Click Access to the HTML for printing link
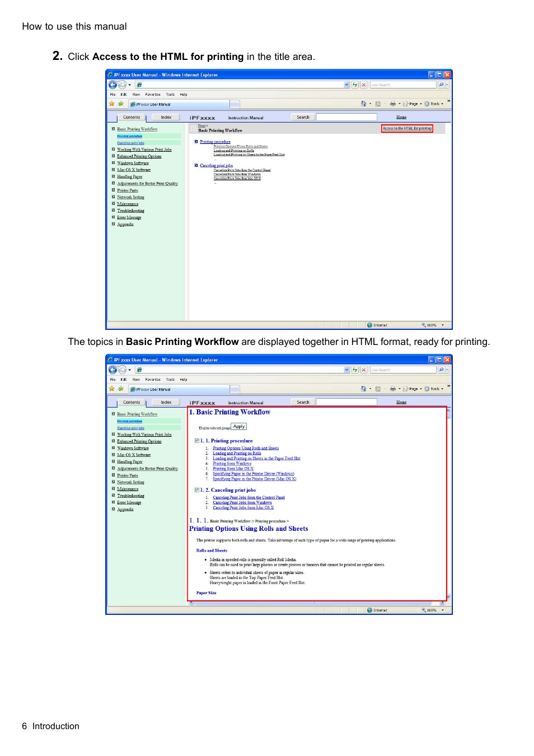The width and height of the screenshot is (534, 756). pos(407,128)
